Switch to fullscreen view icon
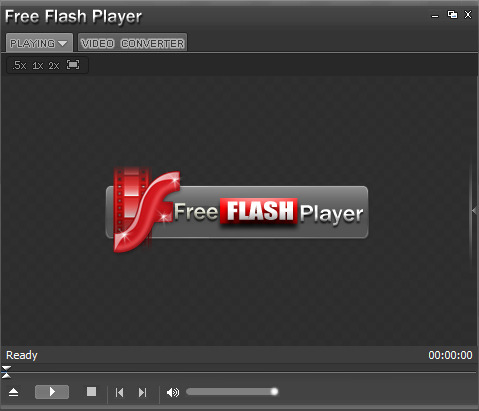This screenshot has height=411, width=479. point(73,65)
